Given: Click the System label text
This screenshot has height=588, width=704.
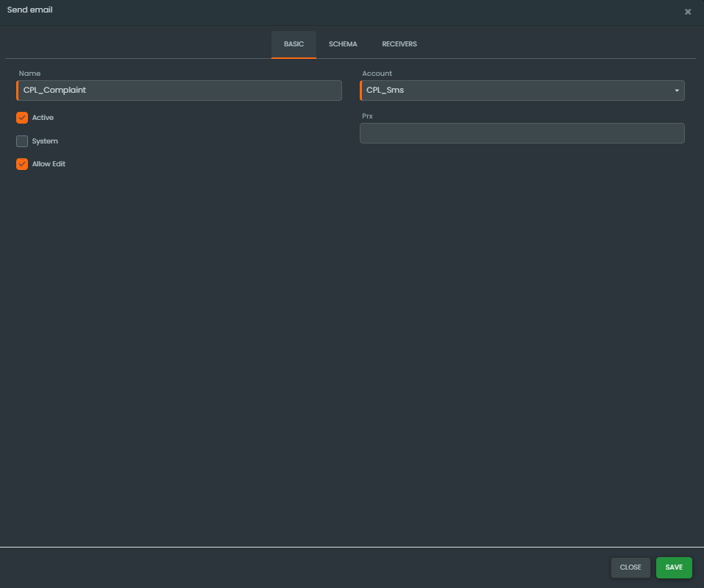Looking at the screenshot, I should (45, 141).
